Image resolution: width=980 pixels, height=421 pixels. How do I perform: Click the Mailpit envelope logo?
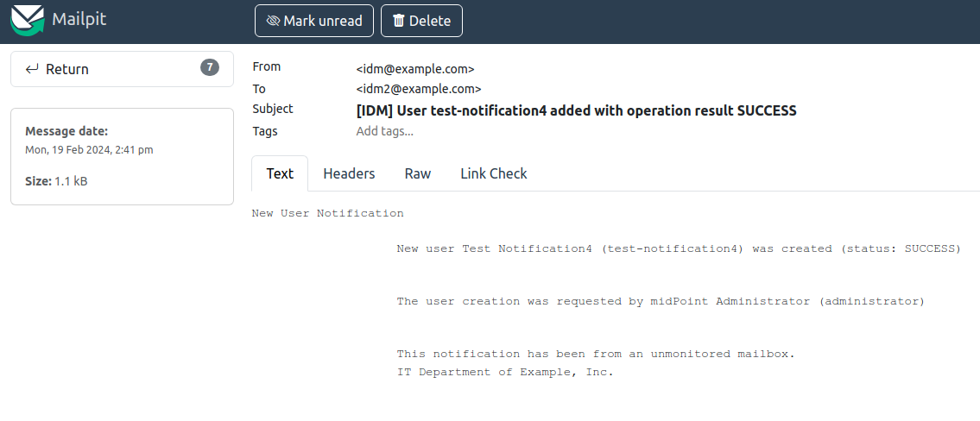[27, 21]
